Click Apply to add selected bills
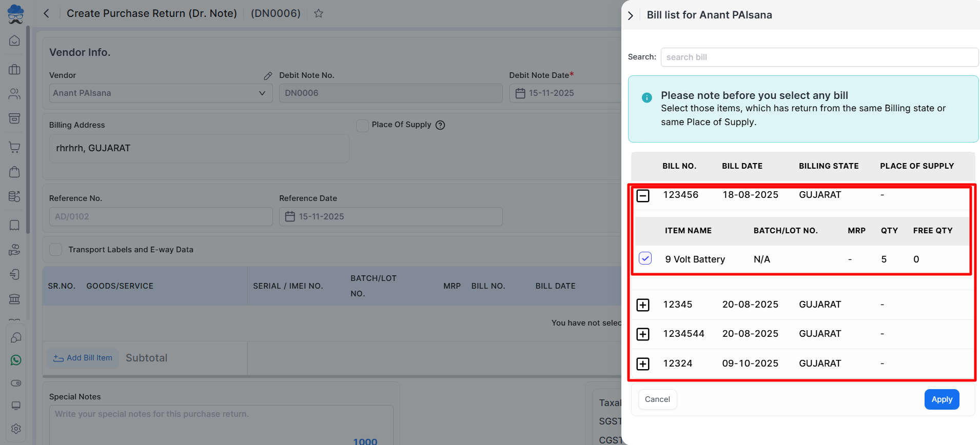Image resolution: width=980 pixels, height=445 pixels. point(942,399)
